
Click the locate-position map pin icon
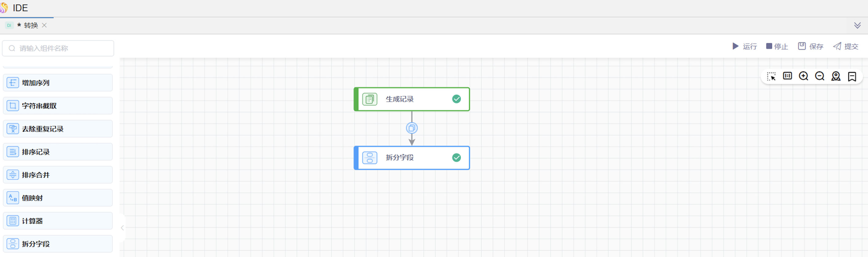pos(836,76)
